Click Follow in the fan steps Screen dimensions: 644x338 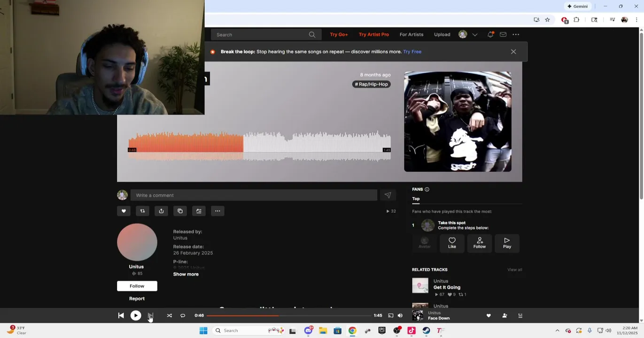(x=480, y=243)
